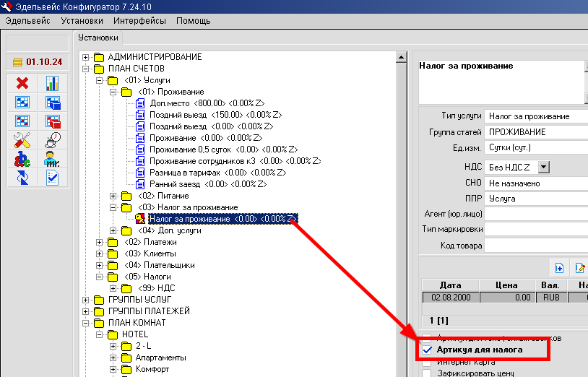Click the red X delete icon
Viewport: 588px width, 377px height.
(22, 84)
